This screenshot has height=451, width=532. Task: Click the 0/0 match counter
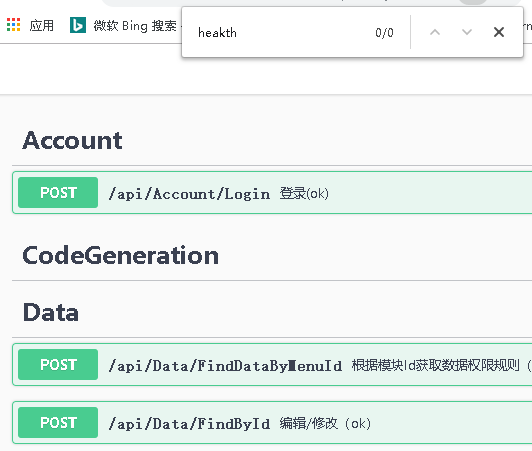384,33
